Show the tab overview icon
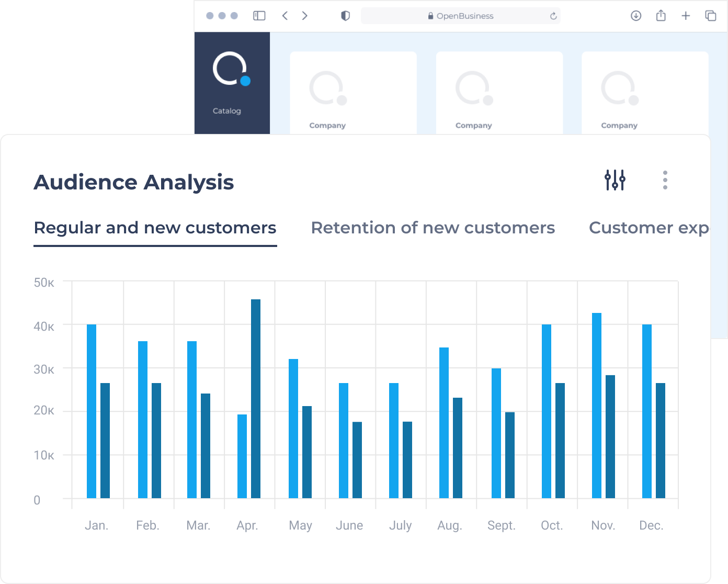This screenshot has width=728, height=584. pyautogui.click(x=711, y=16)
